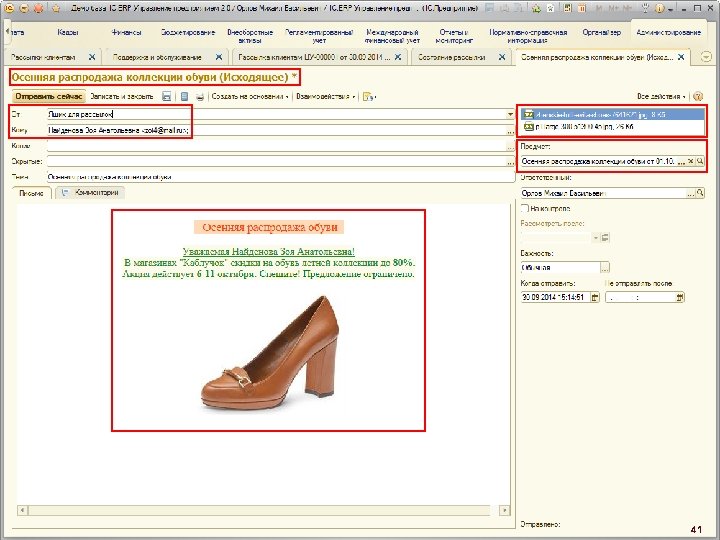Close the Рассылки клиентам tab

[91, 57]
